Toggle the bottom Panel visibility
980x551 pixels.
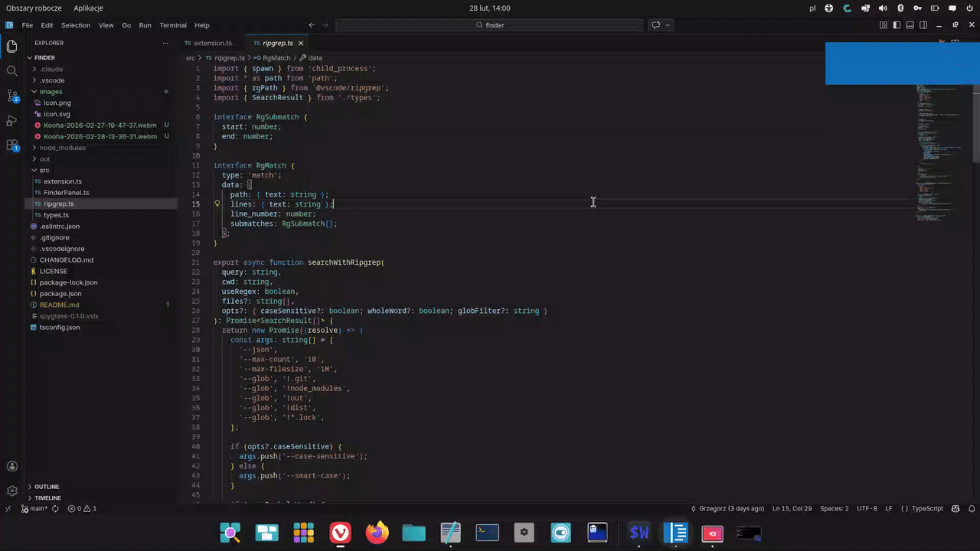pos(910,25)
